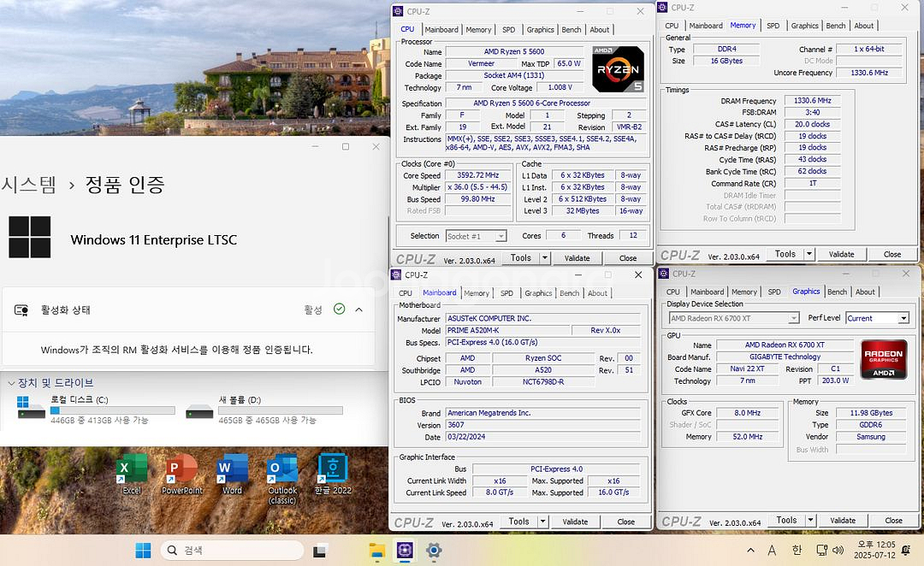Open Task View on taskbar
This screenshot has height=566, width=924.
pyautogui.click(x=319, y=551)
